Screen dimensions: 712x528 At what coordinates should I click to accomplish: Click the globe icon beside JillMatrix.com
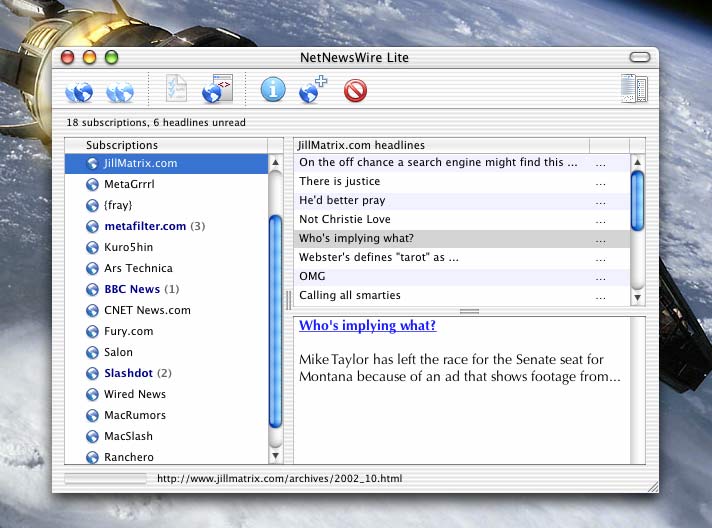(x=92, y=163)
